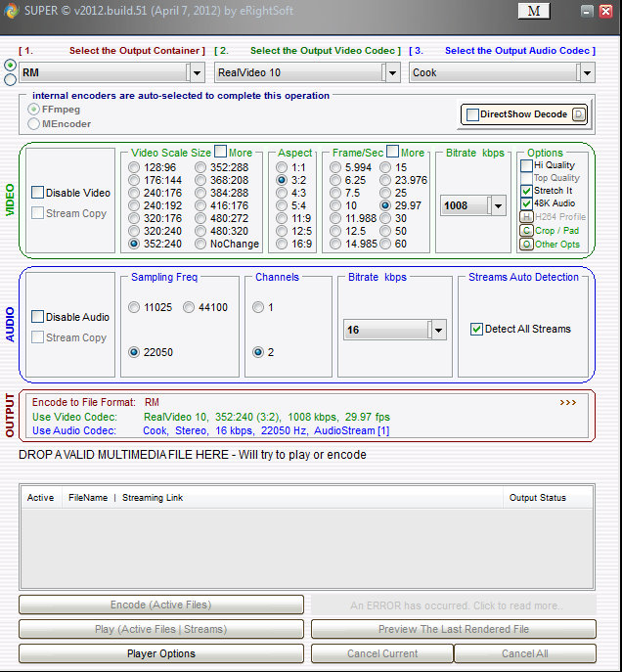The width and height of the screenshot is (622, 672).
Task: Click the Other Opts label
Action: click(x=557, y=245)
